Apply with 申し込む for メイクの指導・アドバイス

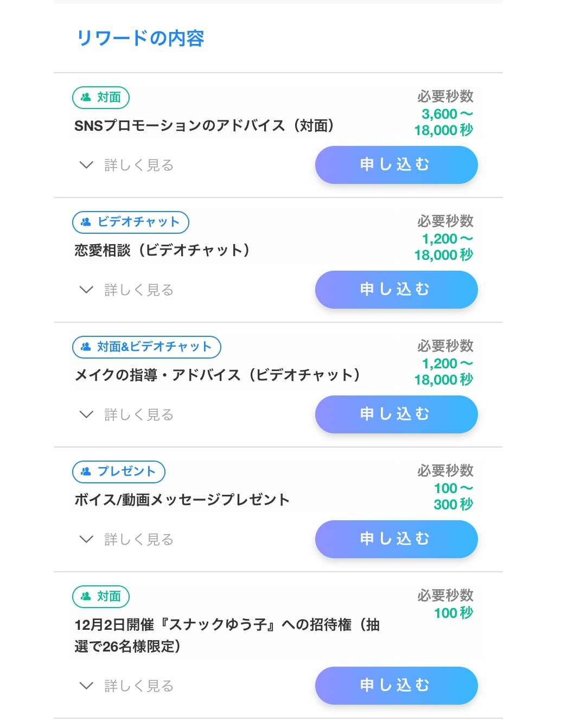pos(397,414)
